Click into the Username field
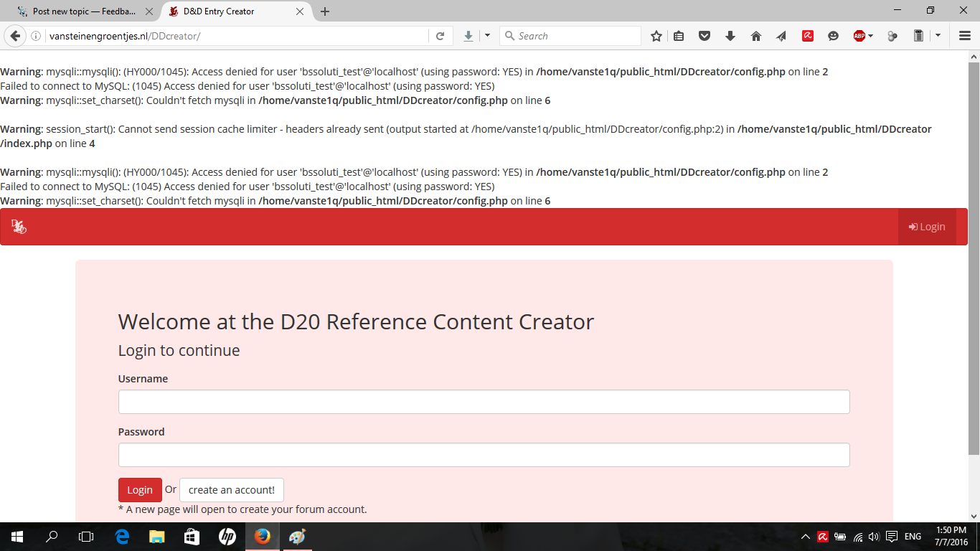The width and height of the screenshot is (980, 551). pos(484,402)
